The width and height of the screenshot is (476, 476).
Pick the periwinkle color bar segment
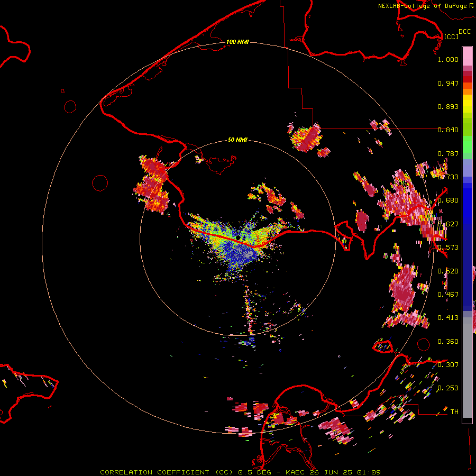pyautogui.click(x=467, y=168)
